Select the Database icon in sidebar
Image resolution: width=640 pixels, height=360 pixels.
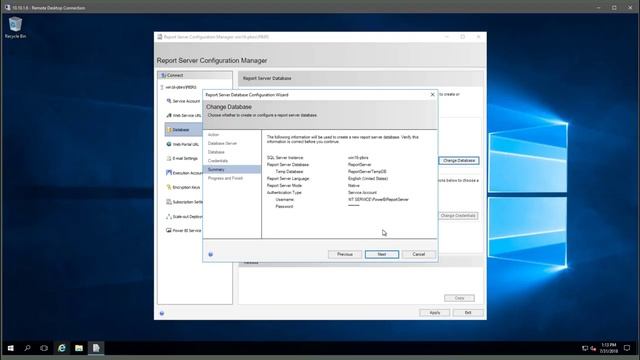tap(169, 130)
